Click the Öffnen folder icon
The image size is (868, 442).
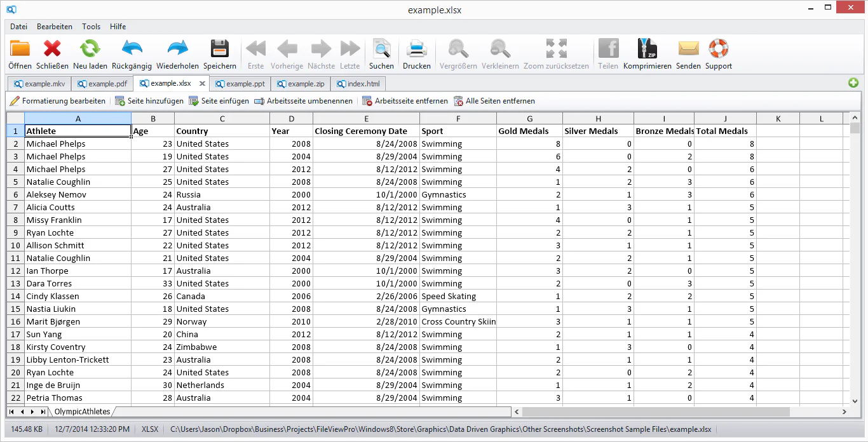coord(20,49)
